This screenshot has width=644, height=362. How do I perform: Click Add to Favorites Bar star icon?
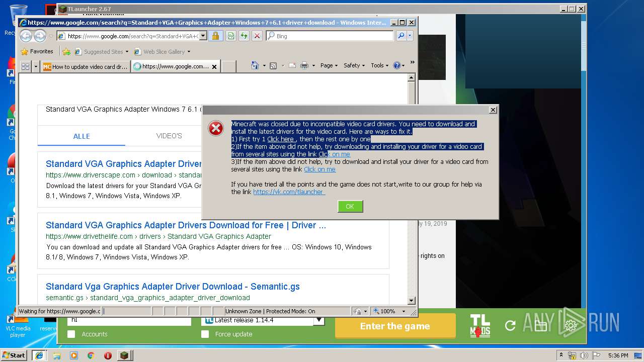click(x=66, y=51)
